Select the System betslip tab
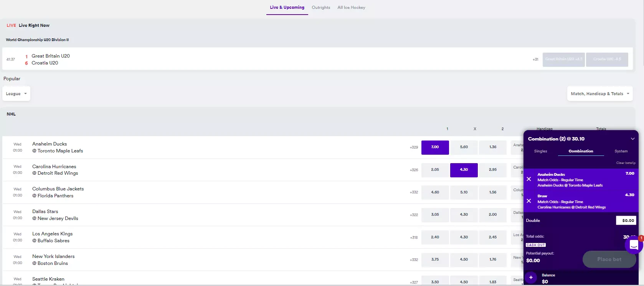The width and height of the screenshot is (644, 286). [x=621, y=151]
